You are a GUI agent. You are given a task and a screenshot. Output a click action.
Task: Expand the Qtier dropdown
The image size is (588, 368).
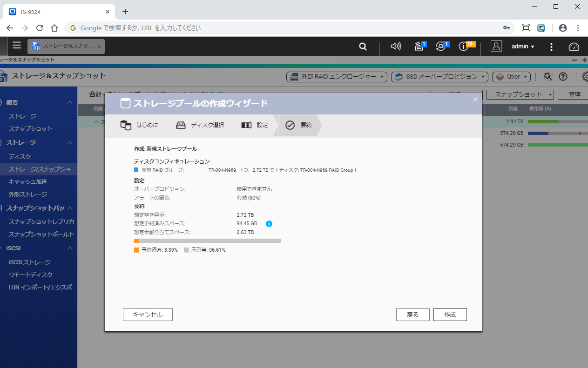512,77
